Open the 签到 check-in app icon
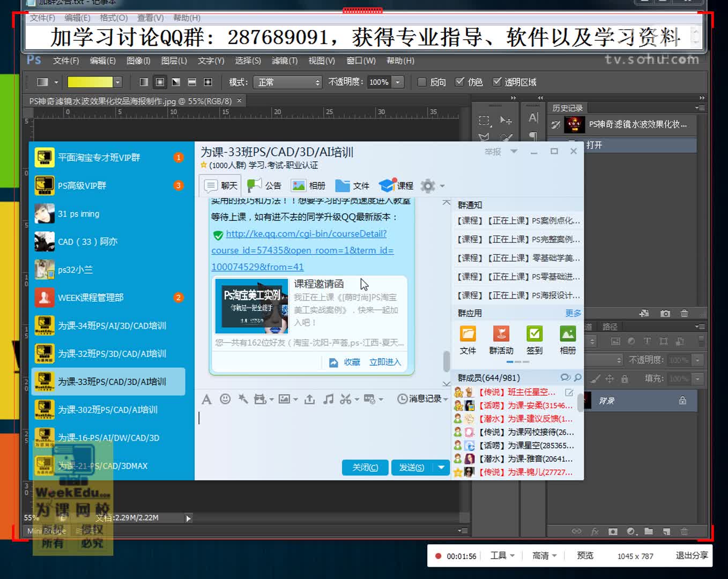728x579 pixels. (534, 334)
